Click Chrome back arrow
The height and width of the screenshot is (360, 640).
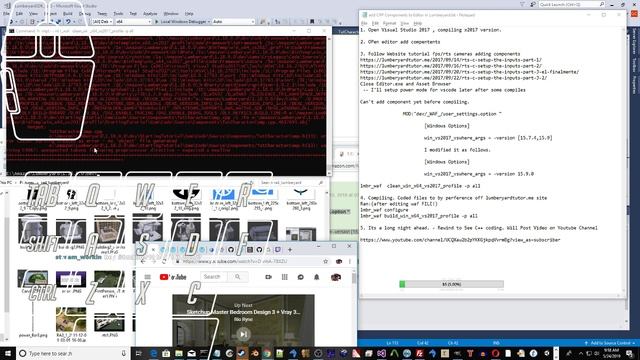pyautogui.click(x=142, y=261)
